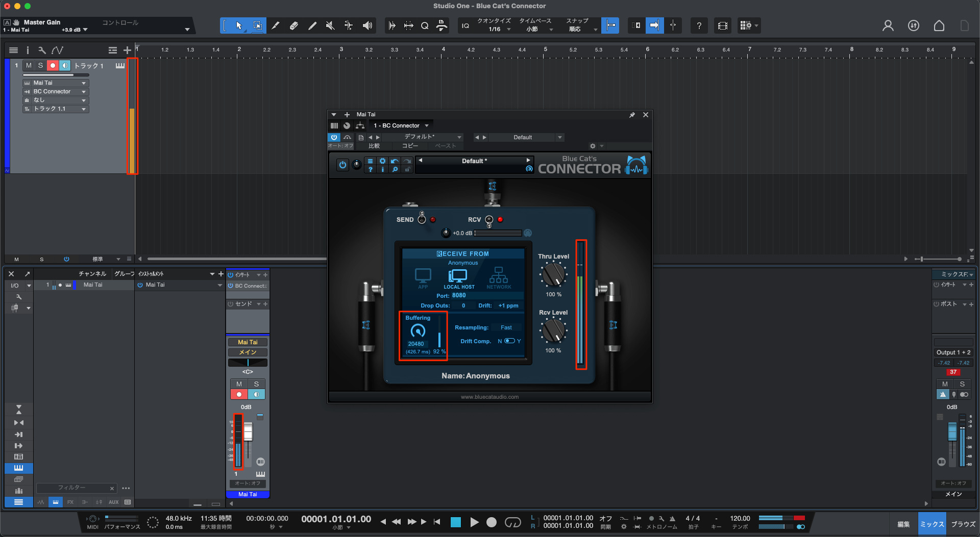Click 比較 compare button

(375, 146)
